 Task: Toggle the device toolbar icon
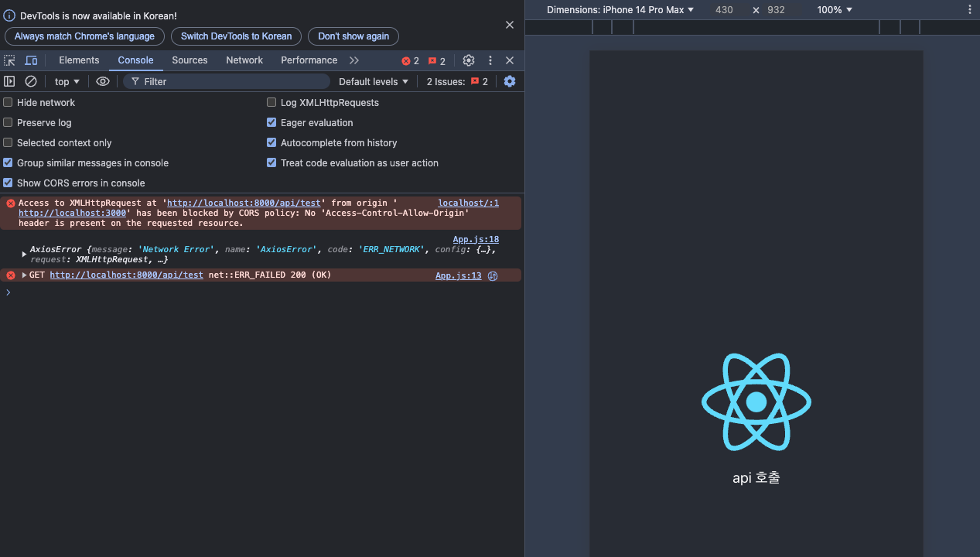pos(31,60)
